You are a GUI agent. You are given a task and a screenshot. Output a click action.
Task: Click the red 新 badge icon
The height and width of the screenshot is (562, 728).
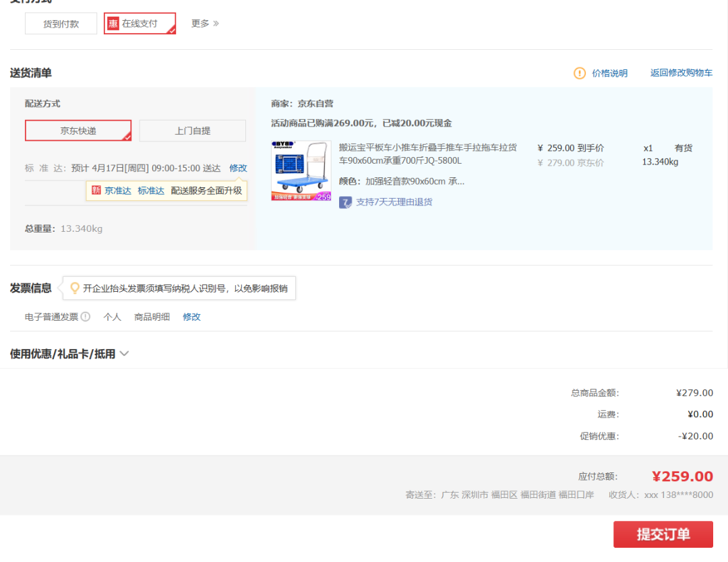tap(96, 190)
